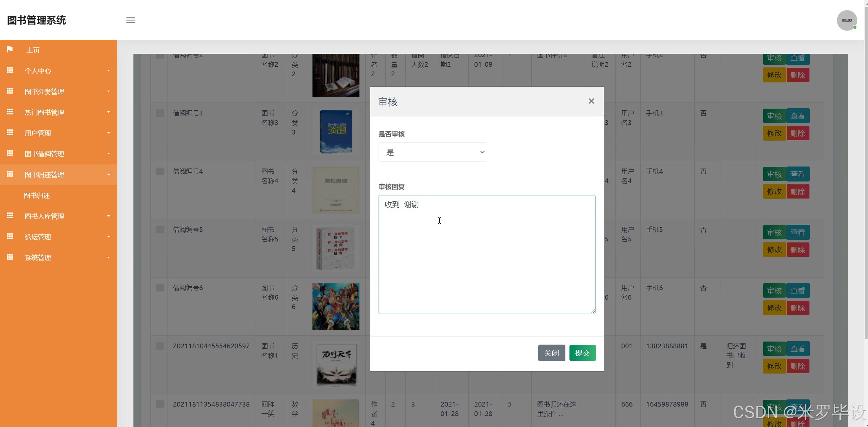
Task: Open the 是否审核 dropdown showing 是
Action: (433, 152)
